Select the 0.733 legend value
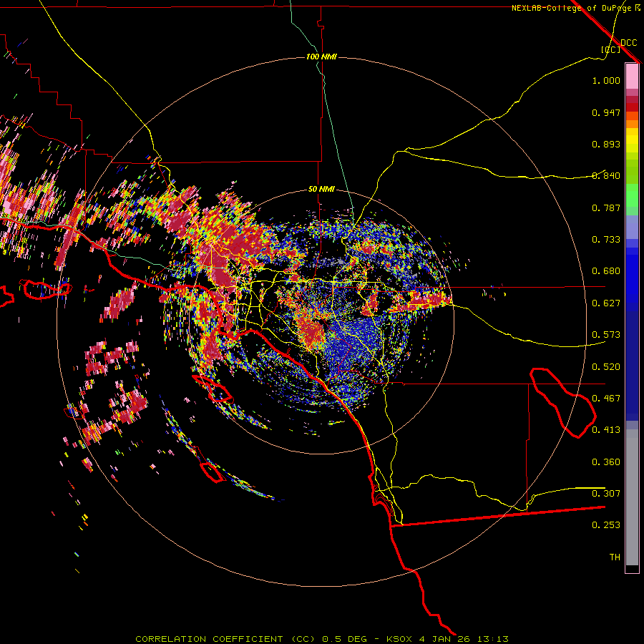This screenshot has width=644, height=644. point(606,240)
